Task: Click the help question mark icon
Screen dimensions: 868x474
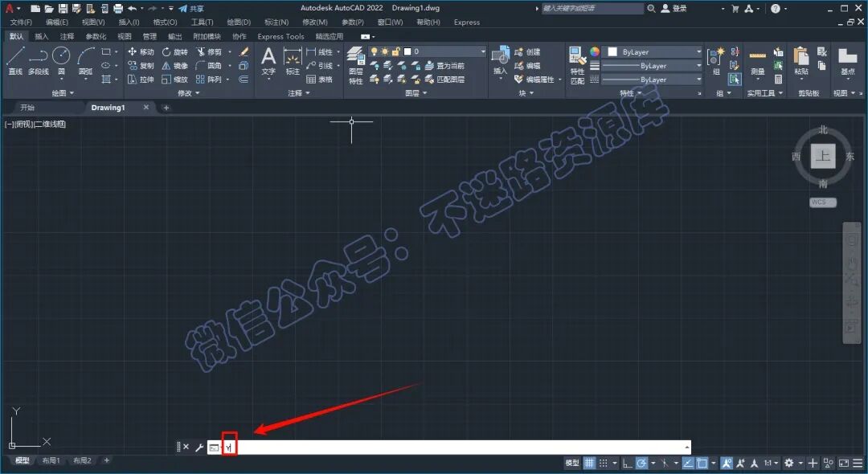Action: click(x=776, y=8)
